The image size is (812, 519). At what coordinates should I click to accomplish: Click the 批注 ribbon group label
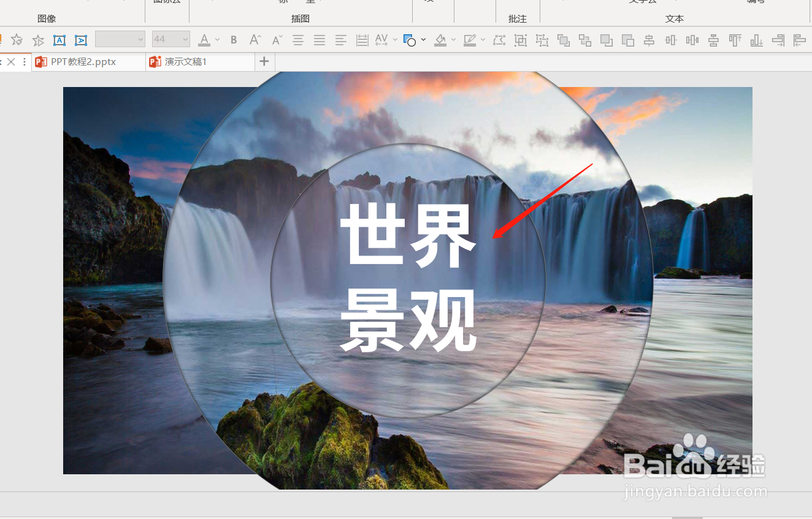pos(518,19)
